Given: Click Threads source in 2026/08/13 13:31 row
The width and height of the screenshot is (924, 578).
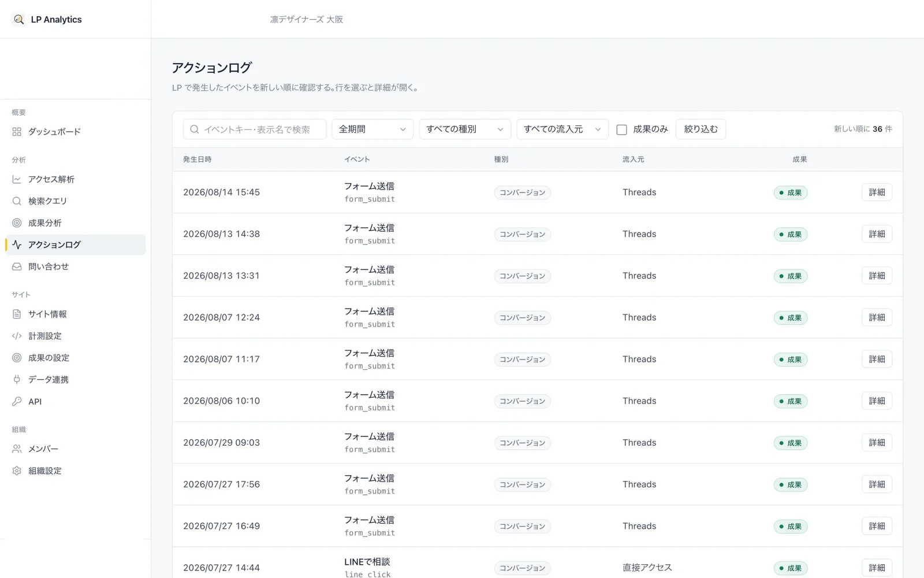Looking at the screenshot, I should [639, 276].
